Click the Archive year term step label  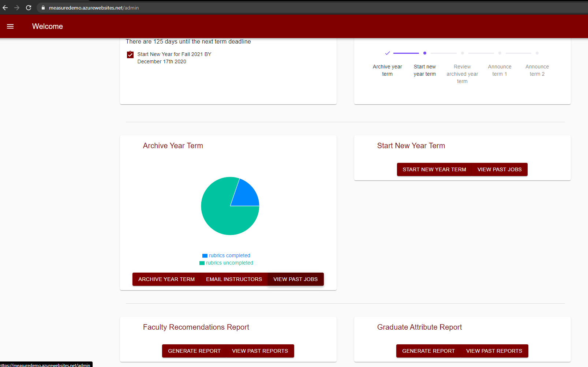tap(387, 70)
